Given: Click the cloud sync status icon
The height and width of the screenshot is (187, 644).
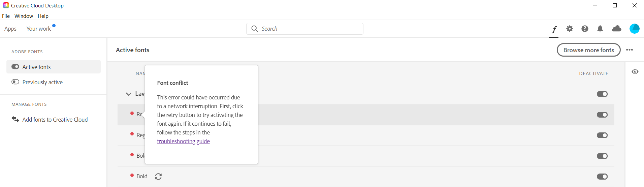Looking at the screenshot, I should [616, 29].
